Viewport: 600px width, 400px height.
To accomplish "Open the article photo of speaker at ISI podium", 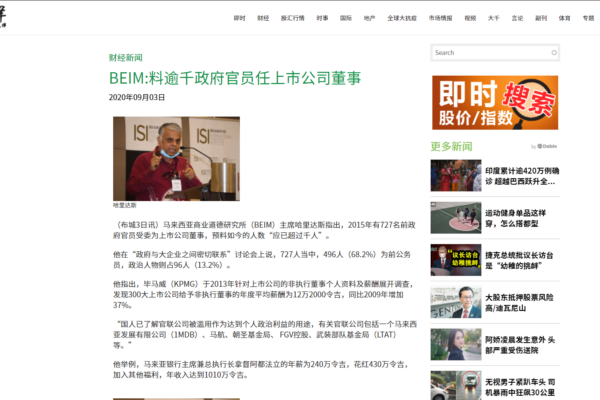I will [x=176, y=158].
